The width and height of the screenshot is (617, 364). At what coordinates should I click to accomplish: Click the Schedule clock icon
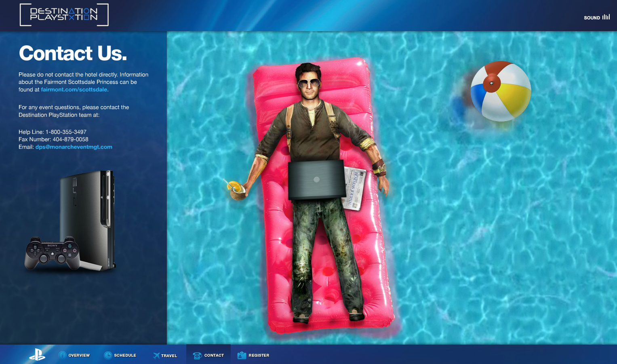coord(108,355)
